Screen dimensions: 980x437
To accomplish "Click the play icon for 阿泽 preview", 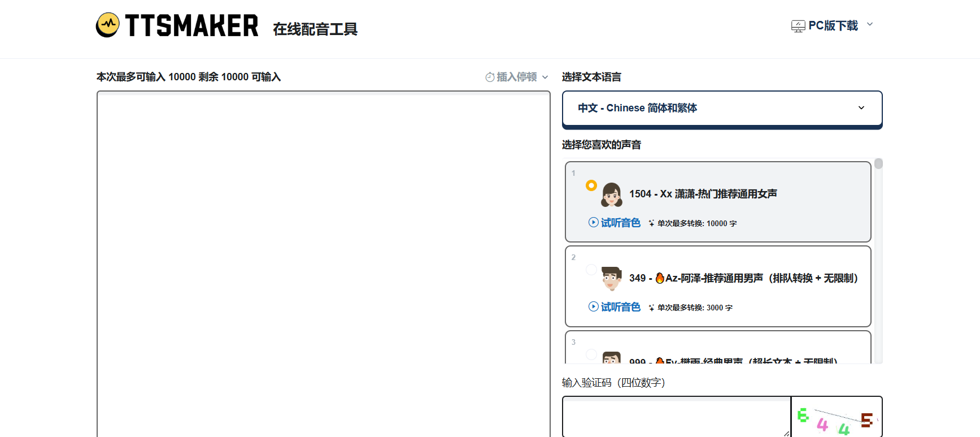I will tap(593, 306).
